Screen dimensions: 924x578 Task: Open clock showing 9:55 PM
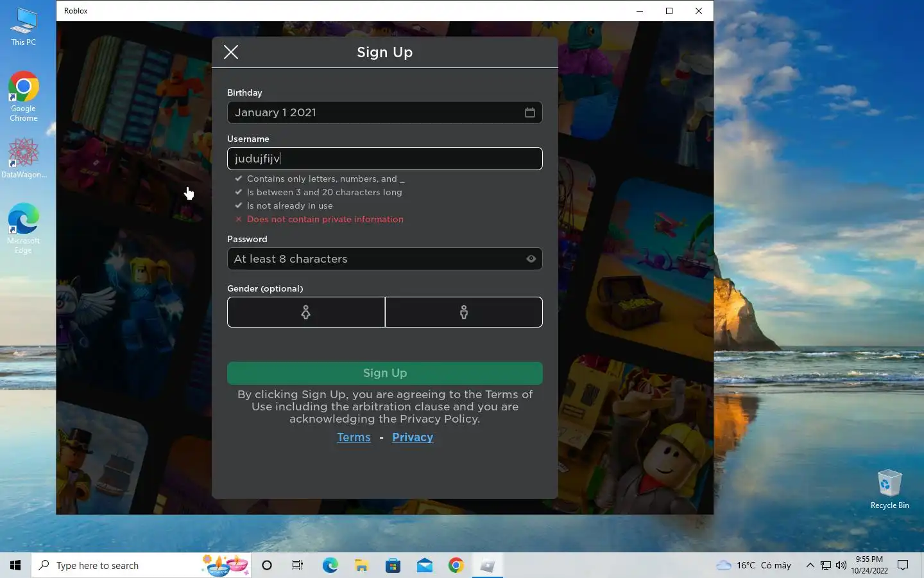tap(869, 565)
